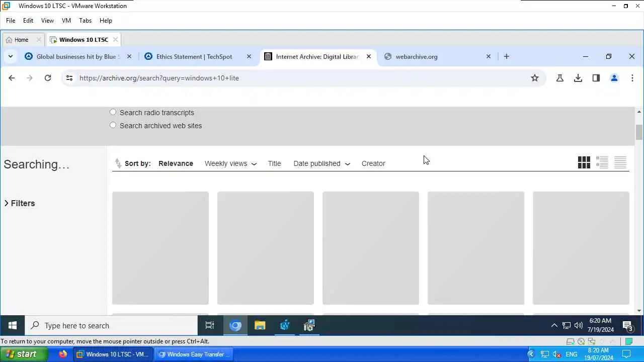Open Chrome three-dot menu
644x362 pixels.
pos(632,78)
